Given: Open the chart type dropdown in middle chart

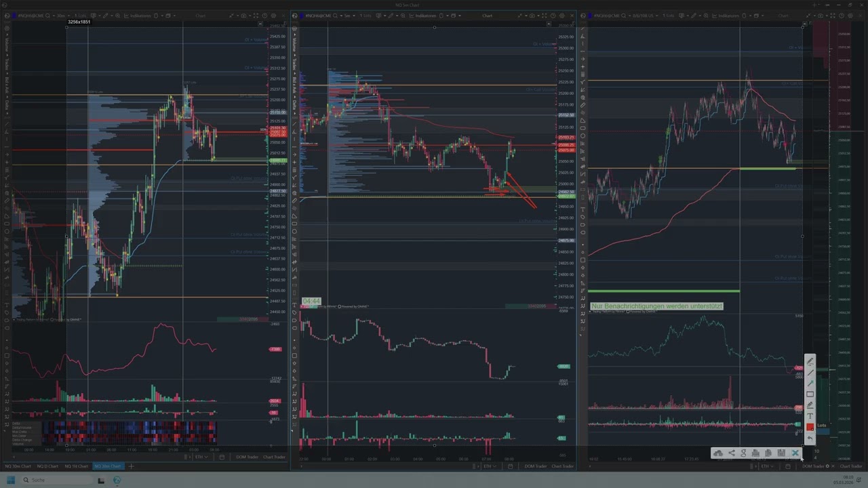Looking at the screenshot, I should tap(381, 16).
